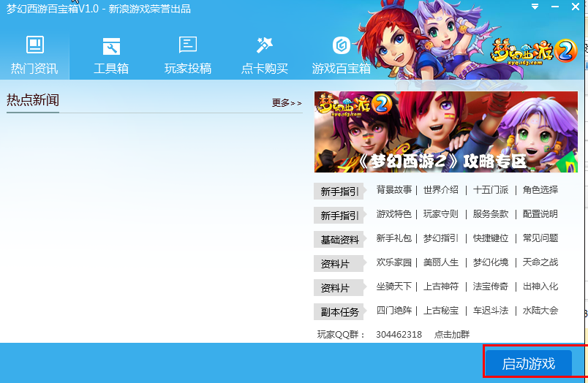Screen dimensions: 588x383
Task: Minimize the 梦幻西游百宝箱 window
Action: click(x=555, y=7)
